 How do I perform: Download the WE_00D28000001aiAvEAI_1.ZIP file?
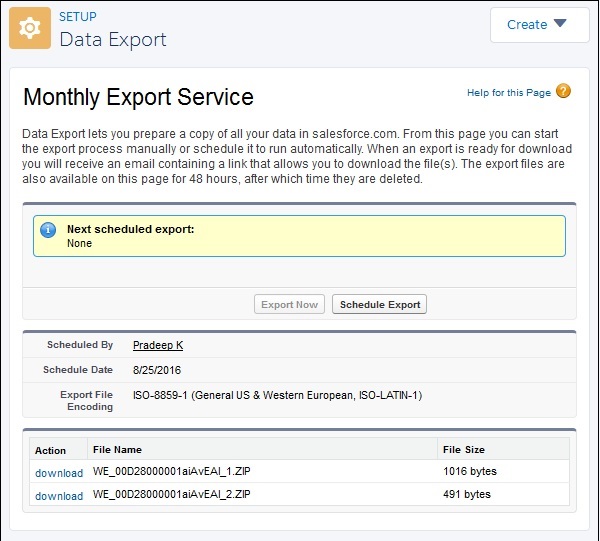59,472
